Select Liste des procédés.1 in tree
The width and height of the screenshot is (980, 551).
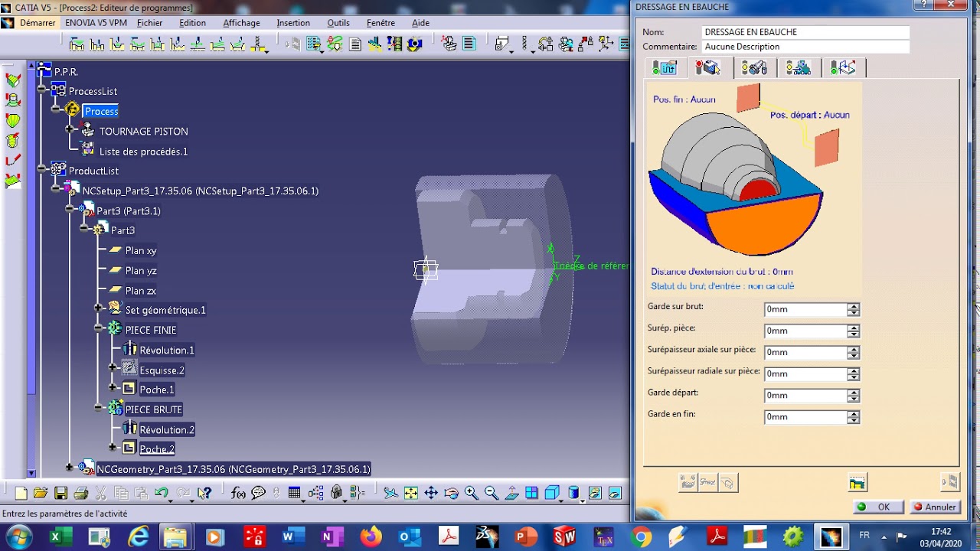point(143,152)
